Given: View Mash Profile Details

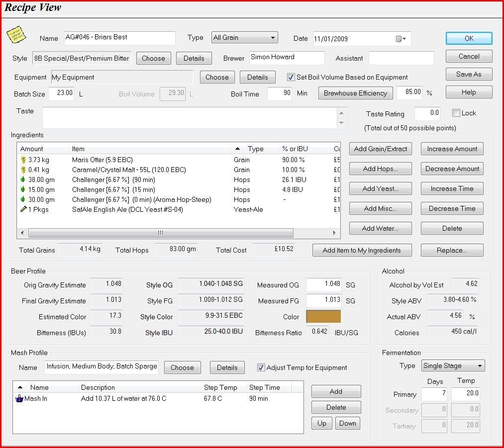Looking at the screenshot, I should tap(227, 367).
